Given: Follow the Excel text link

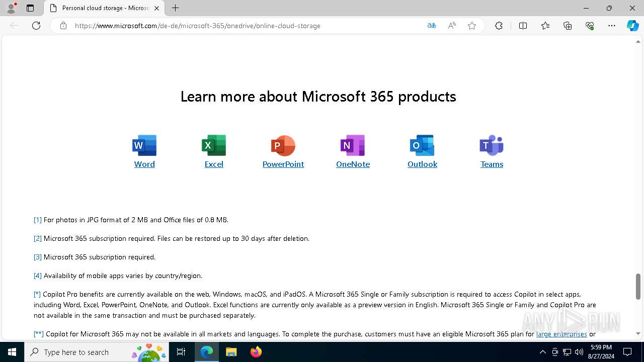Looking at the screenshot, I should 214,164.
